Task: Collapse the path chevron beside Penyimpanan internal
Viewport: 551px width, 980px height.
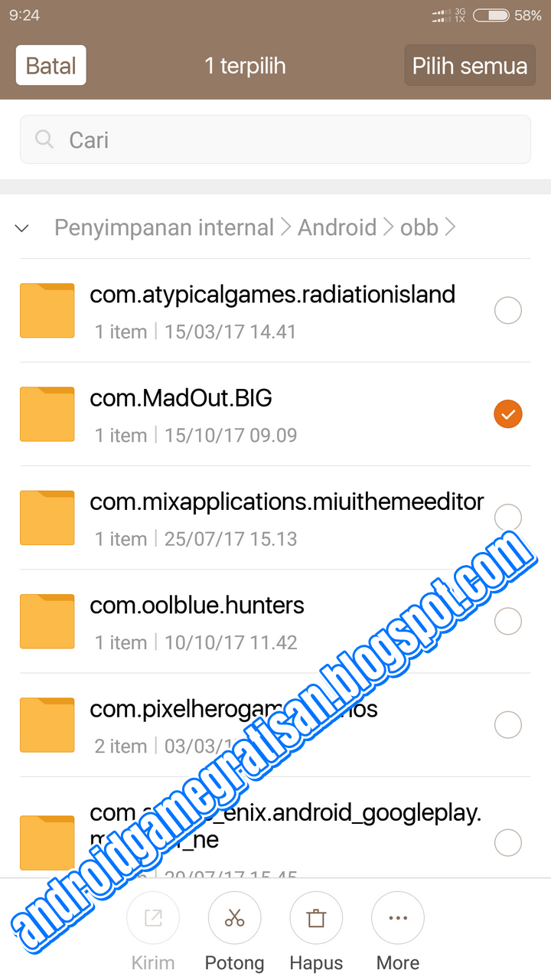Action: pyautogui.click(x=22, y=228)
